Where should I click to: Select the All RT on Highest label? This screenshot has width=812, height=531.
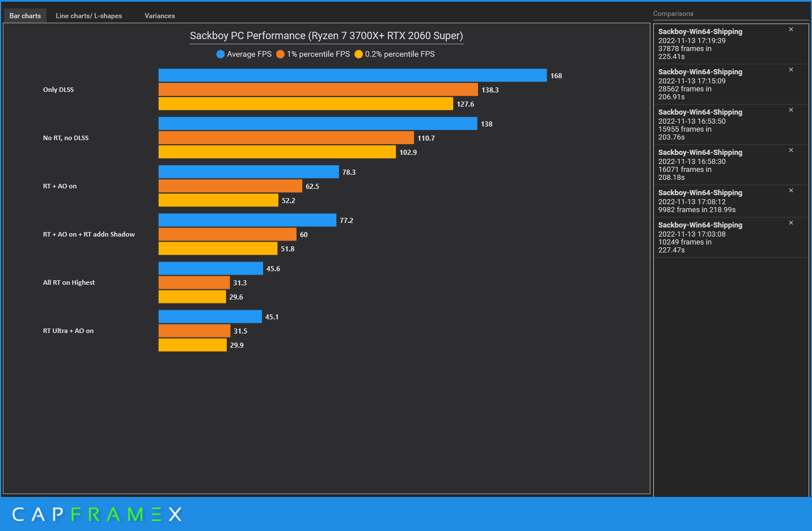pyautogui.click(x=69, y=283)
